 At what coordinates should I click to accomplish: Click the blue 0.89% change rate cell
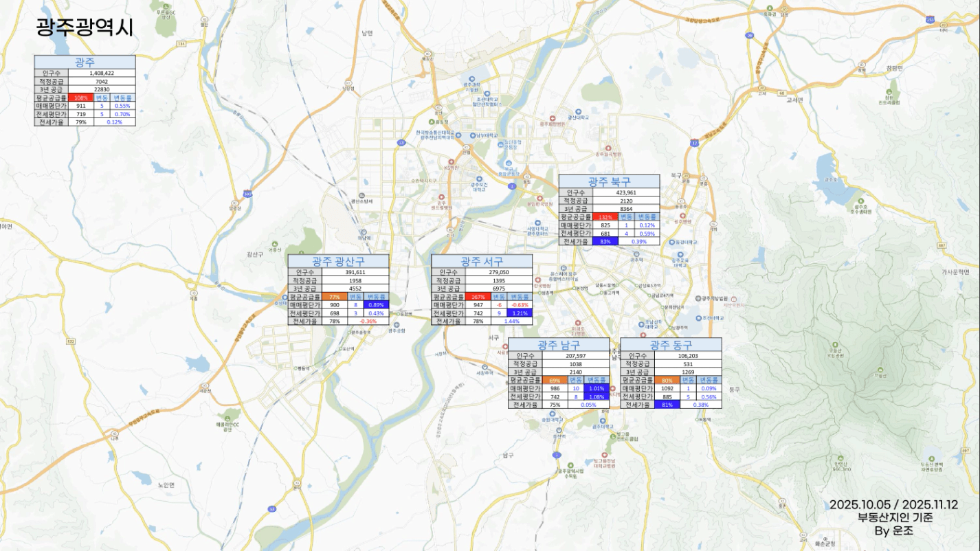(x=376, y=305)
